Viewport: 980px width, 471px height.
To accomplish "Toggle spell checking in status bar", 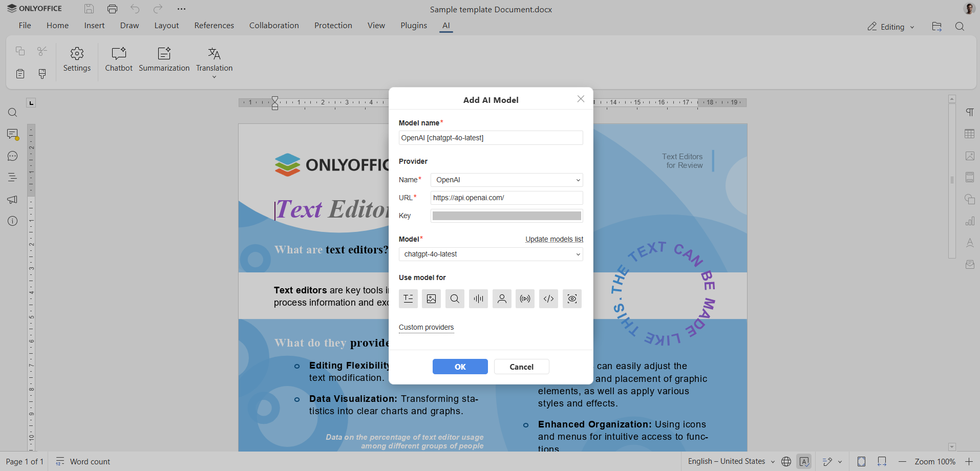I will [x=804, y=462].
